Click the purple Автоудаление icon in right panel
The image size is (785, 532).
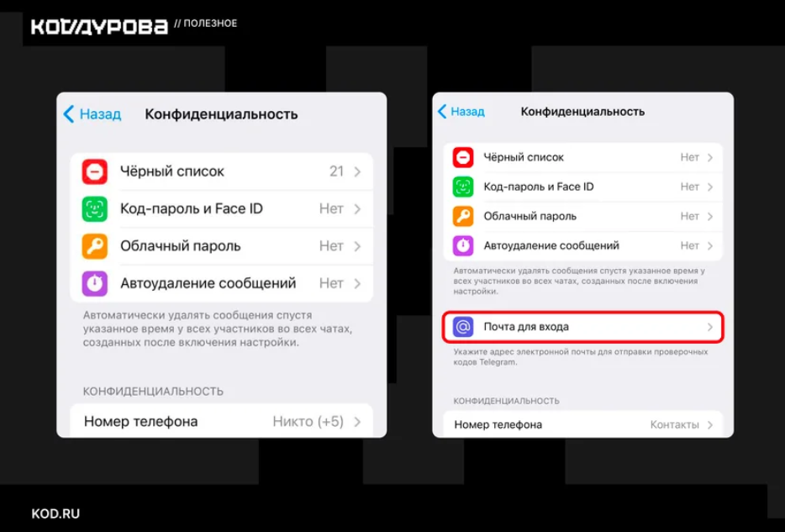point(463,245)
